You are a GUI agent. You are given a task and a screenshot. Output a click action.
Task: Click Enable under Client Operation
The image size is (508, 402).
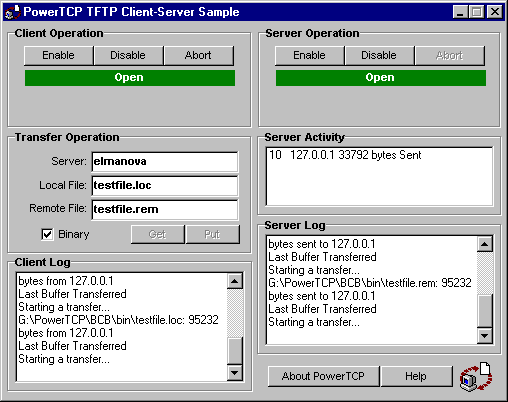pos(58,55)
